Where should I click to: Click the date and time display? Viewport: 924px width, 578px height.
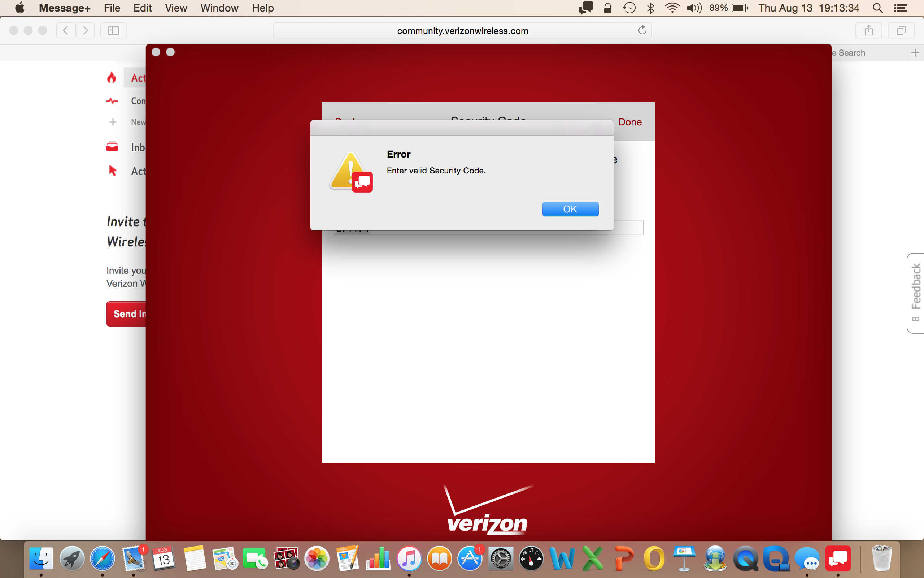click(x=809, y=8)
